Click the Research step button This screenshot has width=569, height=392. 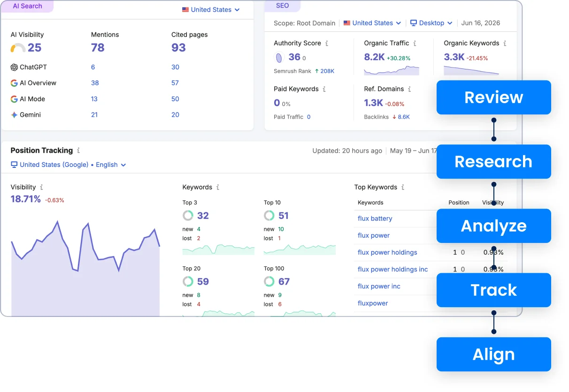tap(494, 162)
